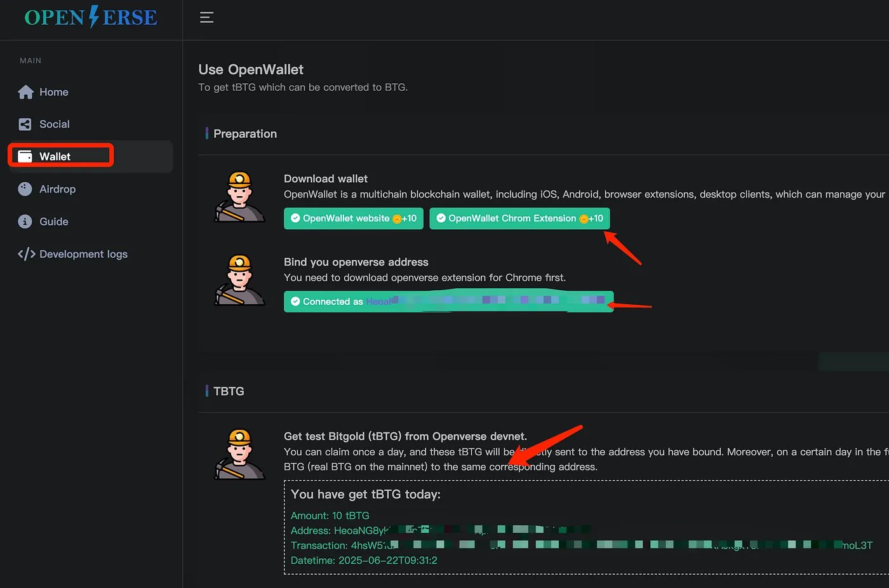
Task: Click Bind you openverse address heading
Action: 356,262
